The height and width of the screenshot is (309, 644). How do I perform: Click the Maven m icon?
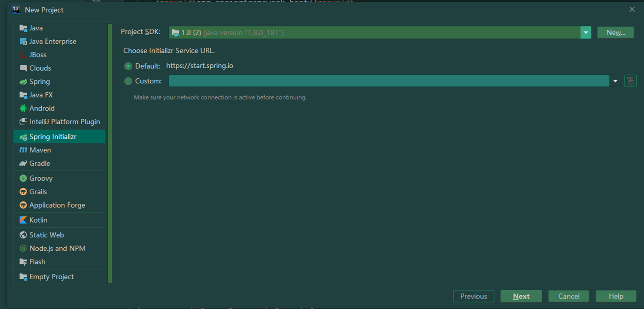click(x=23, y=150)
